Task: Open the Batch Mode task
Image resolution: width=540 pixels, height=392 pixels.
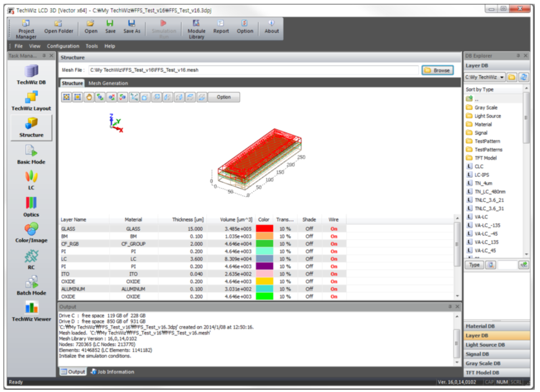Action: 31,286
